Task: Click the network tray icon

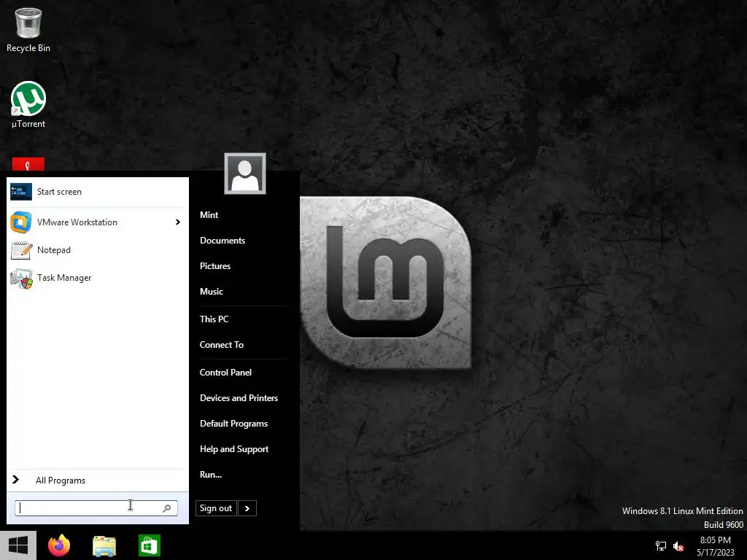Action: [661, 546]
